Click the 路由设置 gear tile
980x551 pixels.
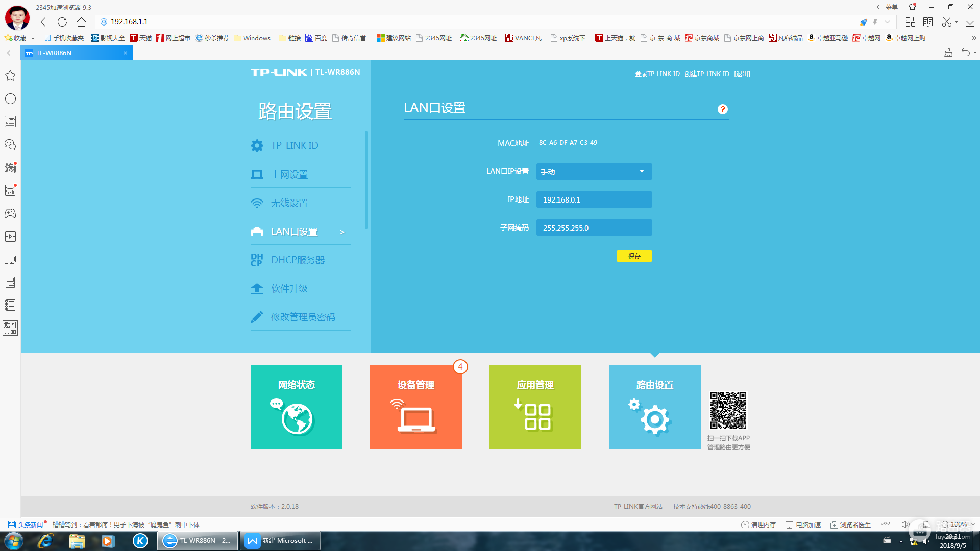coord(654,407)
